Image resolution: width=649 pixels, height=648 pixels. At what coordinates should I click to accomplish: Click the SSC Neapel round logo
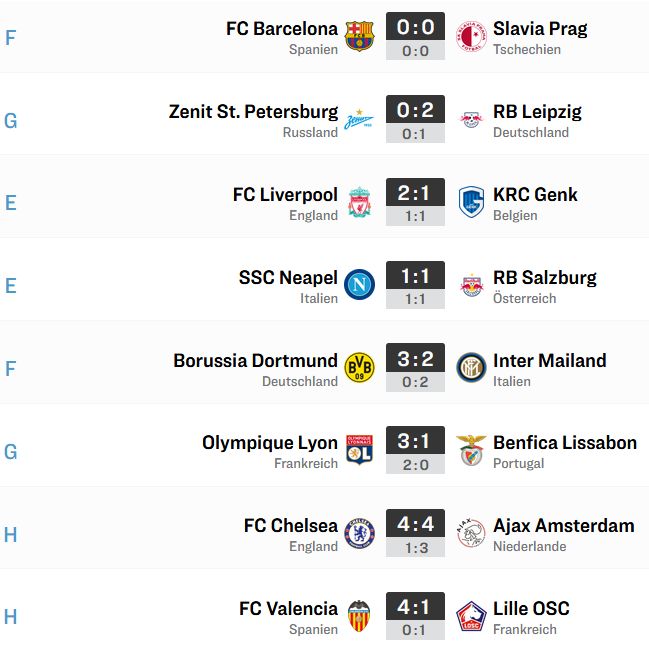[x=359, y=285]
